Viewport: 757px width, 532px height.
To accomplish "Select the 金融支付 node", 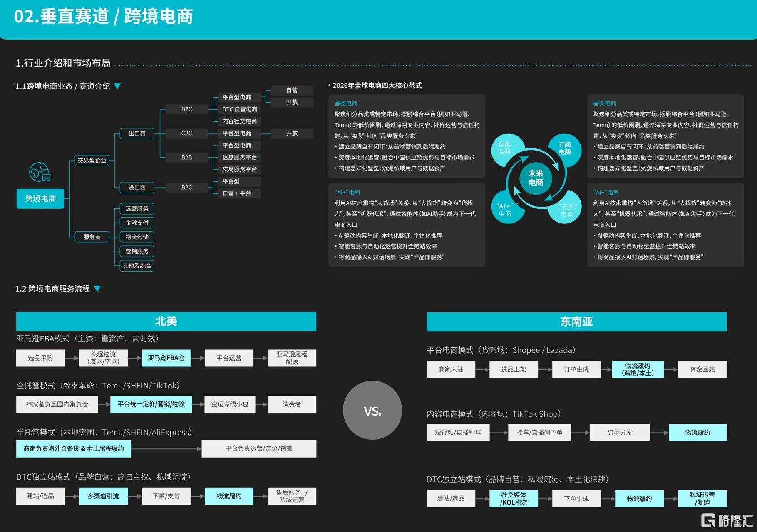I will coord(137,223).
